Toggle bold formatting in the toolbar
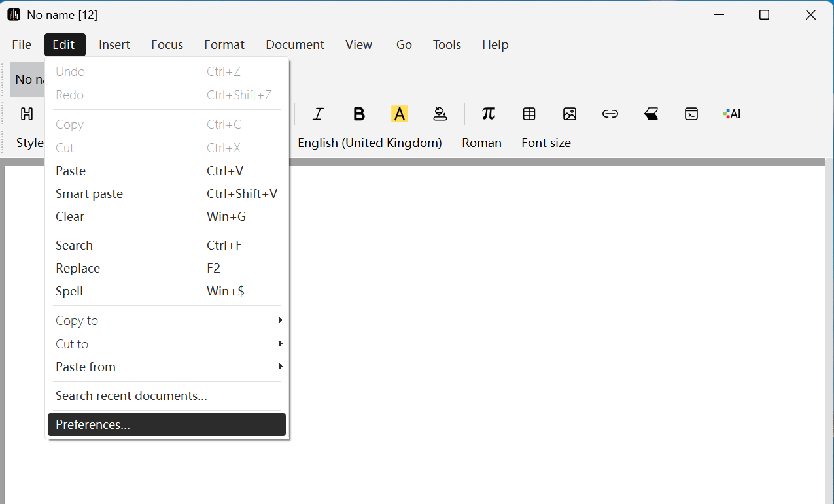The image size is (834, 504). coord(358,114)
